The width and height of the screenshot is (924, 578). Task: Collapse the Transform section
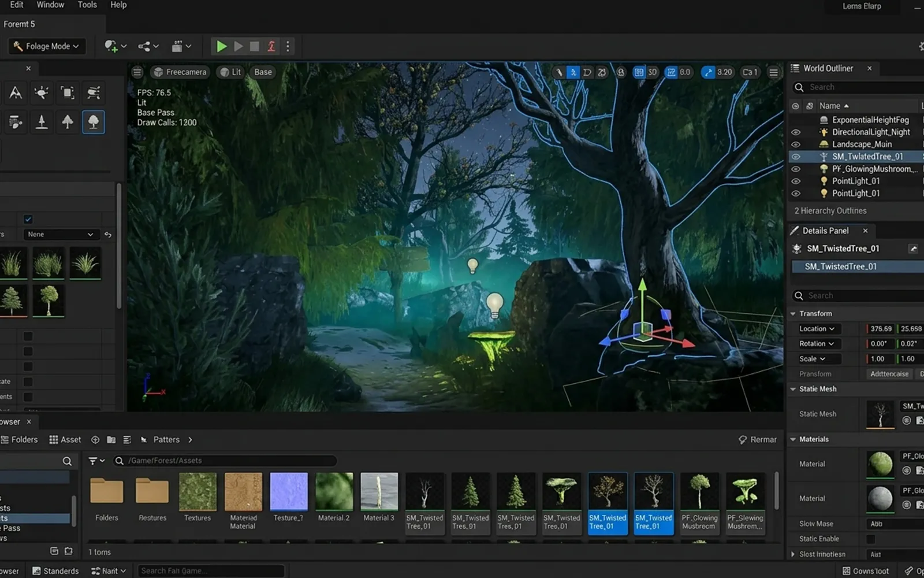pos(793,314)
